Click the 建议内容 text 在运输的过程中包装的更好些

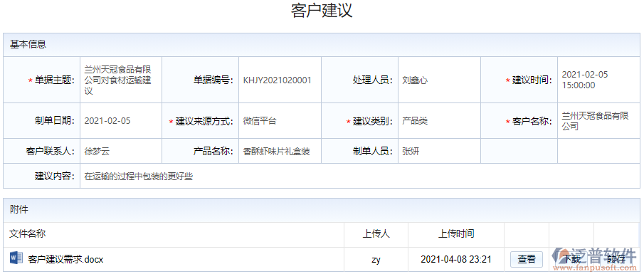[139, 177]
